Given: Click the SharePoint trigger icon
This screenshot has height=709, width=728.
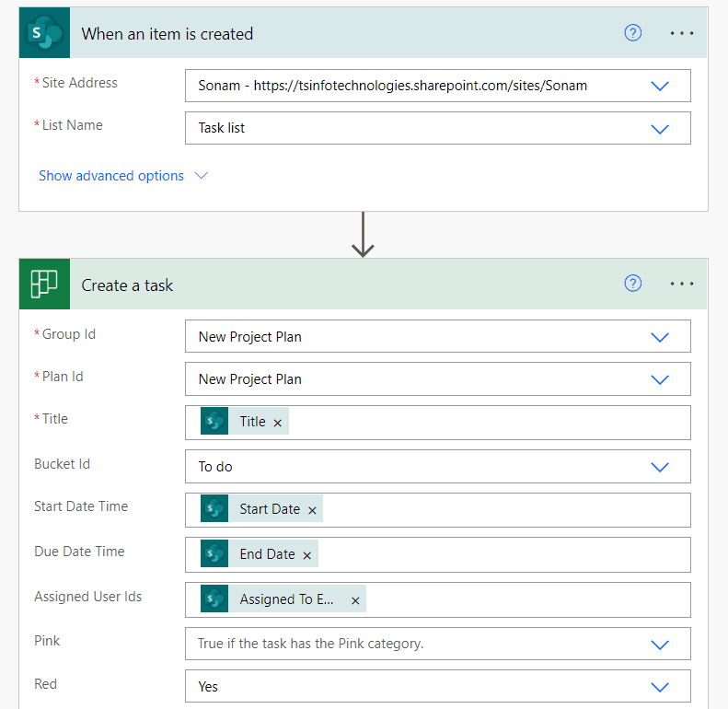Looking at the screenshot, I should [x=44, y=32].
